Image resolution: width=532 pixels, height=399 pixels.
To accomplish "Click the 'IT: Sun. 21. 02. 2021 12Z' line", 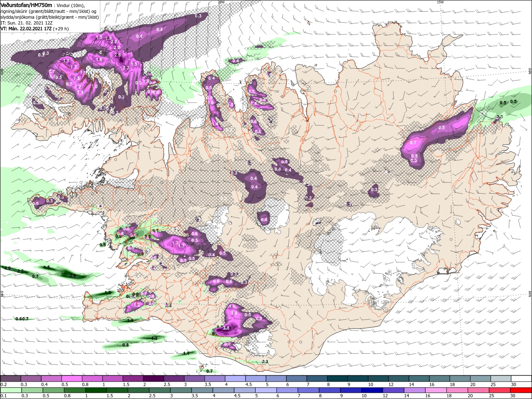I will (27, 23).
